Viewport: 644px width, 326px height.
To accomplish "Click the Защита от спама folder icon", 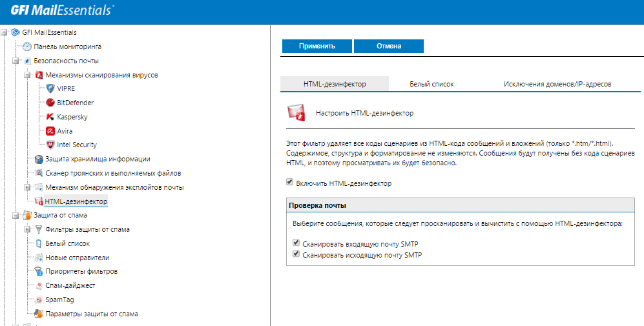I will click(27, 215).
